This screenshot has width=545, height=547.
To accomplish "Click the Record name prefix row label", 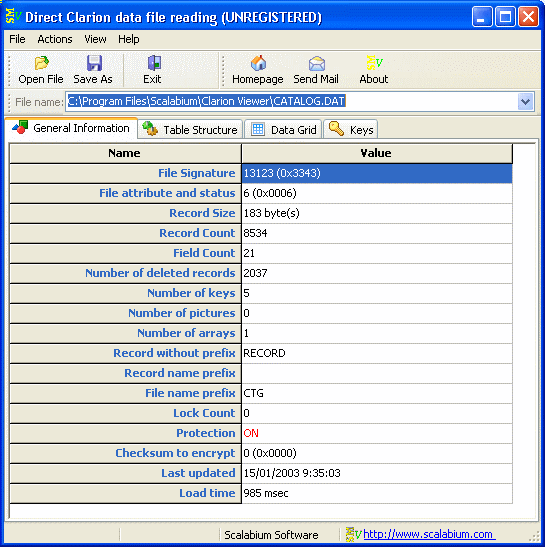I will click(125, 373).
